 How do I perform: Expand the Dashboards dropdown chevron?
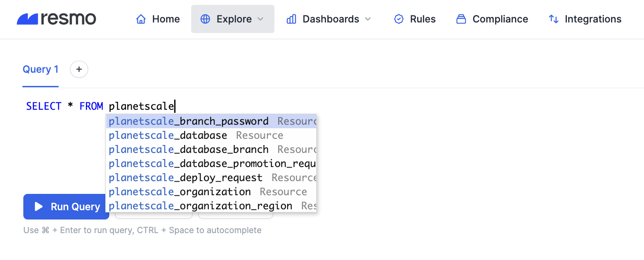click(368, 19)
